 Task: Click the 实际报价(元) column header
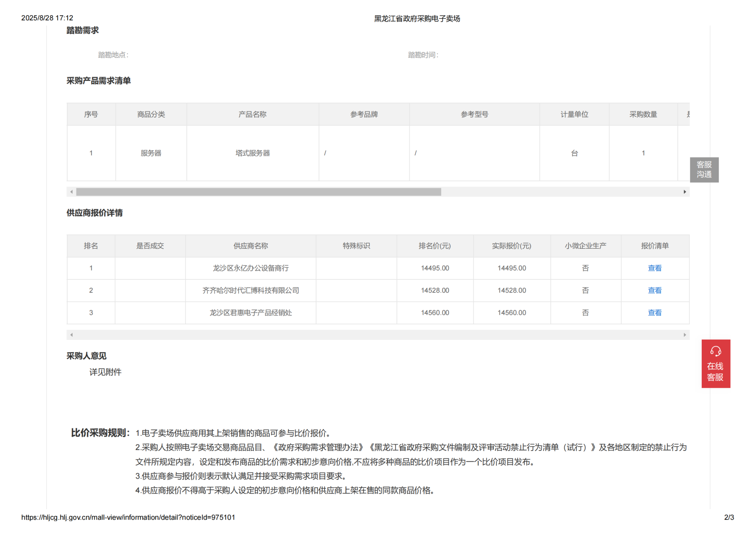511,246
